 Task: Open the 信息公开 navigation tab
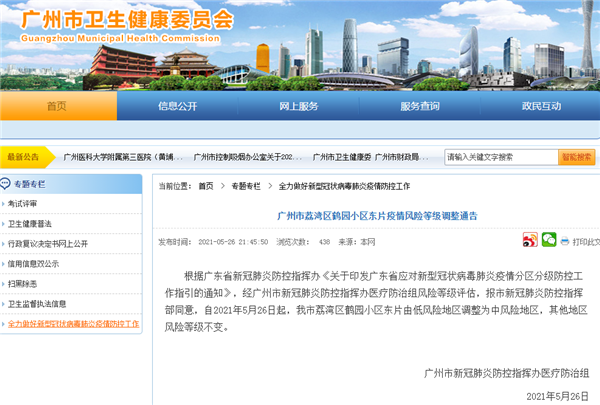[178, 107]
